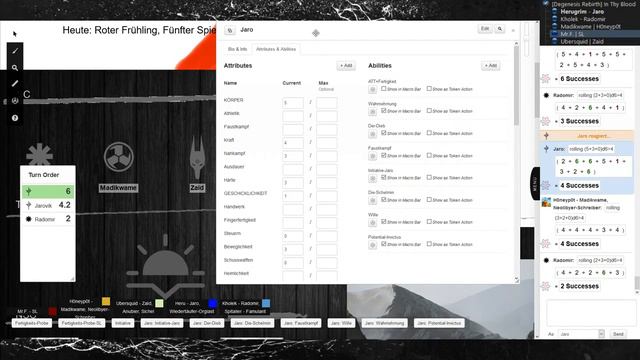Untick Show in Macro Bar for Die-Scheinin

tap(384, 200)
